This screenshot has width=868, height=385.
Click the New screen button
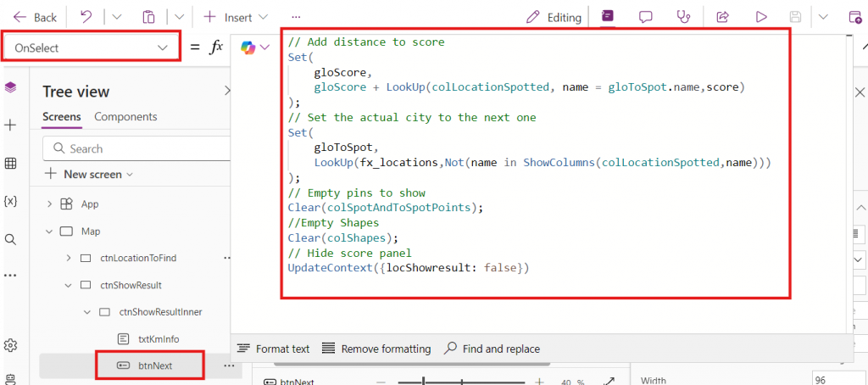(89, 174)
